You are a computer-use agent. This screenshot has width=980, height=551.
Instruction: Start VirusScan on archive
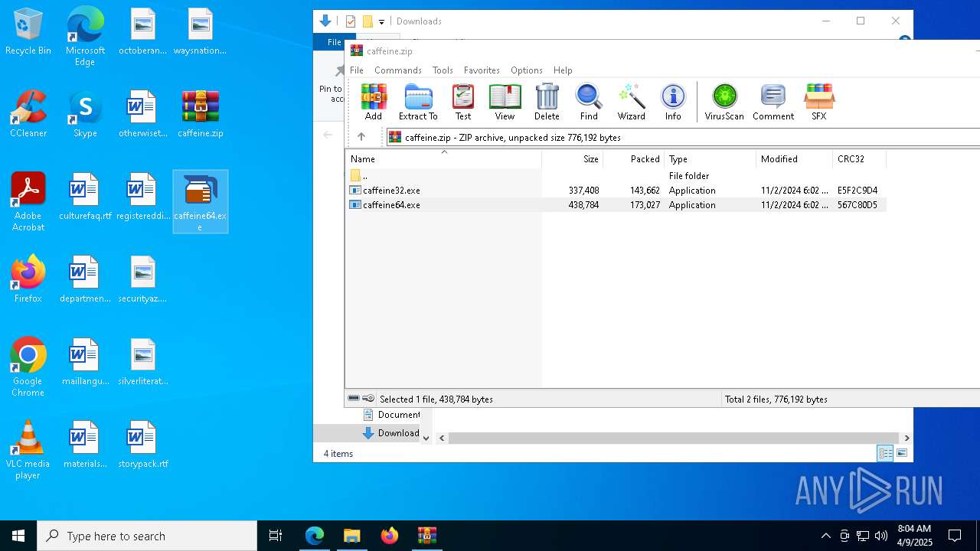[x=724, y=103]
